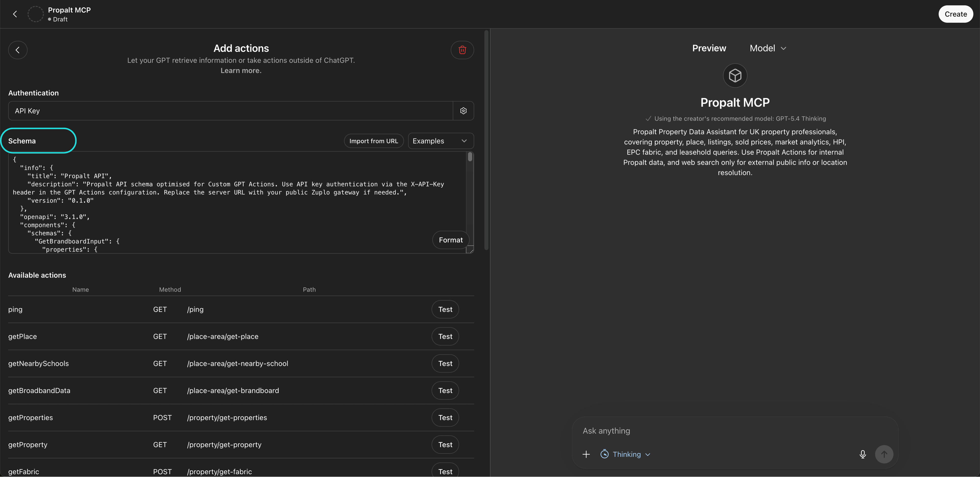Expand the Model selector dropdown

(x=768, y=48)
